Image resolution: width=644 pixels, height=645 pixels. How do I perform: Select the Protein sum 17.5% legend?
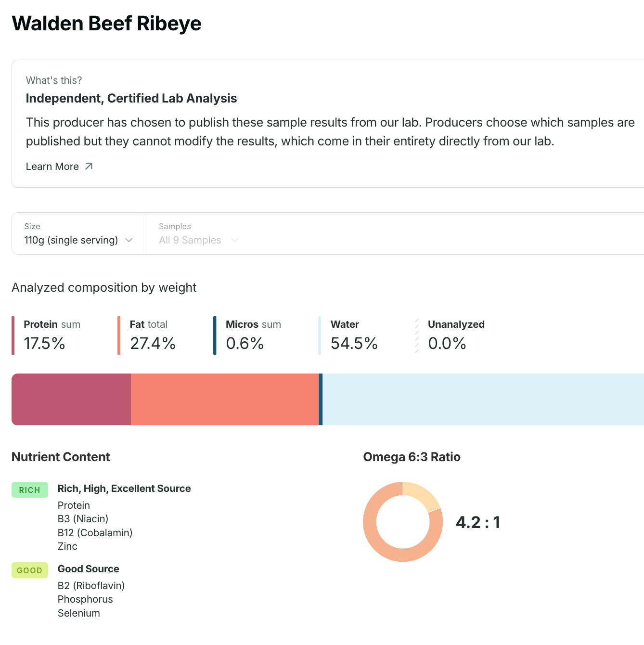(52, 335)
